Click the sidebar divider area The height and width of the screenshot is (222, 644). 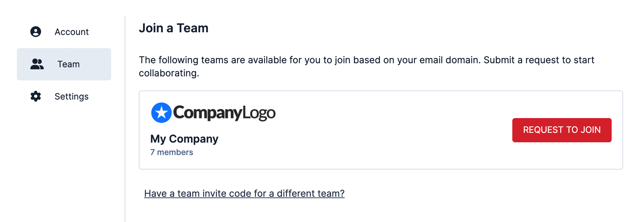click(x=126, y=111)
